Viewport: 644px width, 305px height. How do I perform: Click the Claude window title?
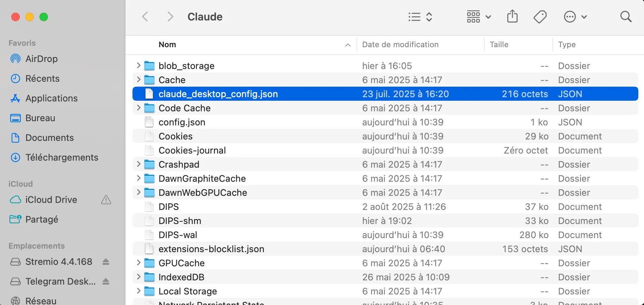(205, 17)
